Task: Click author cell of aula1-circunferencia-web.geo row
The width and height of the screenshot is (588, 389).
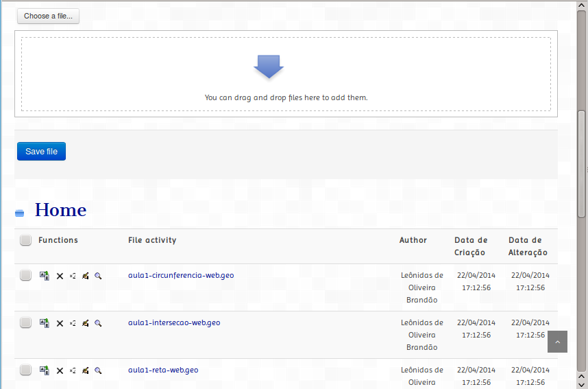Action: pyautogui.click(x=422, y=287)
